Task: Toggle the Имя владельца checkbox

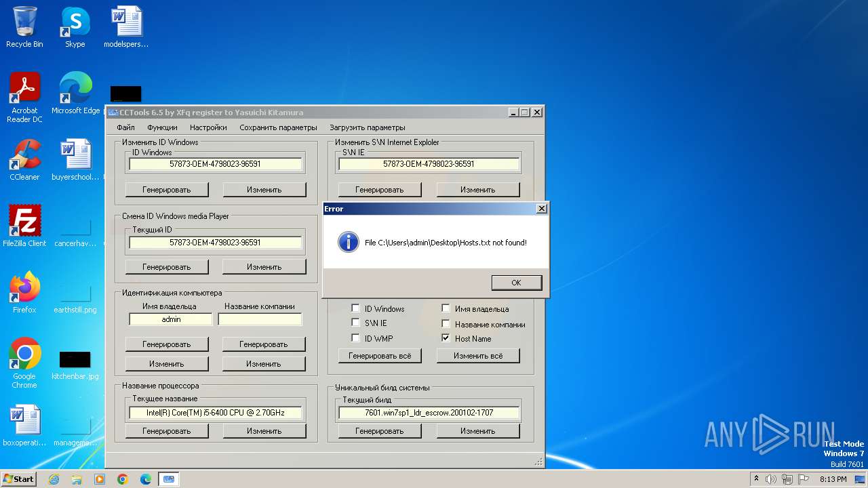Action: (446, 308)
